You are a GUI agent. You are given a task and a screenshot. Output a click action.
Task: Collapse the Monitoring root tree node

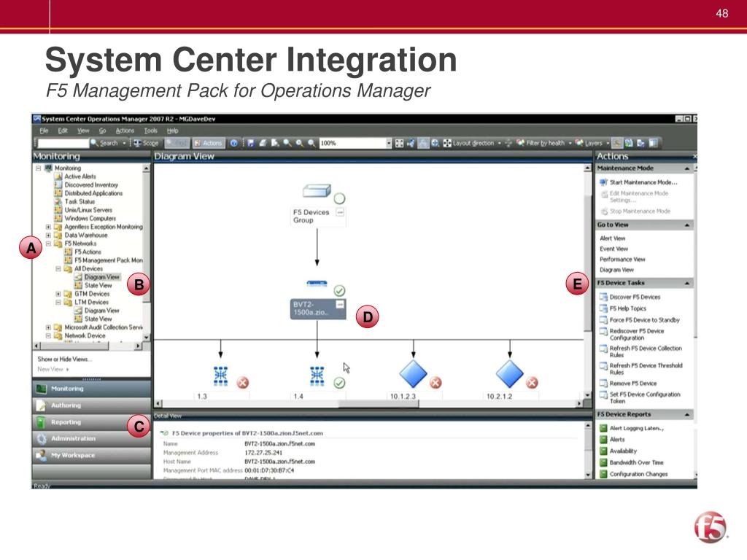click(x=39, y=168)
